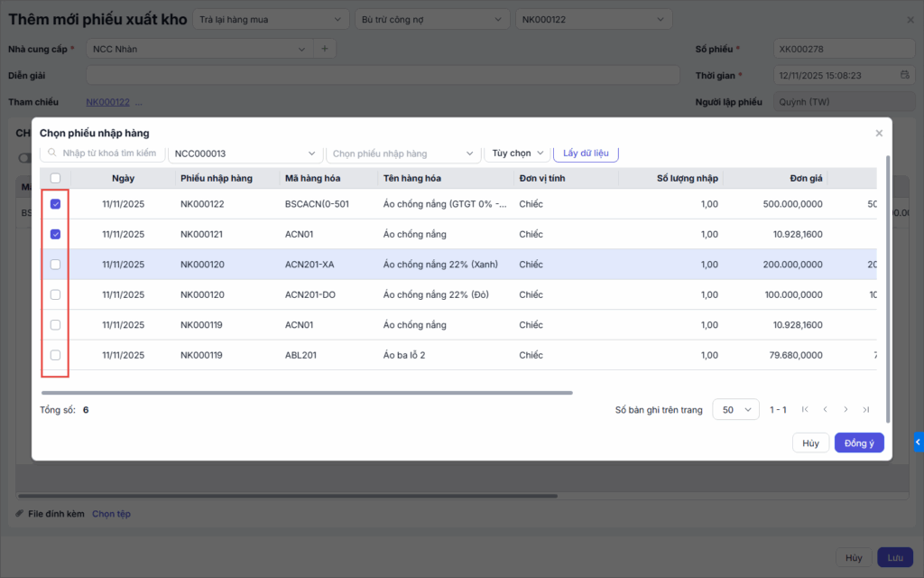Click the Lấy dữ liệu button
The width and height of the screenshot is (924, 578).
(586, 154)
